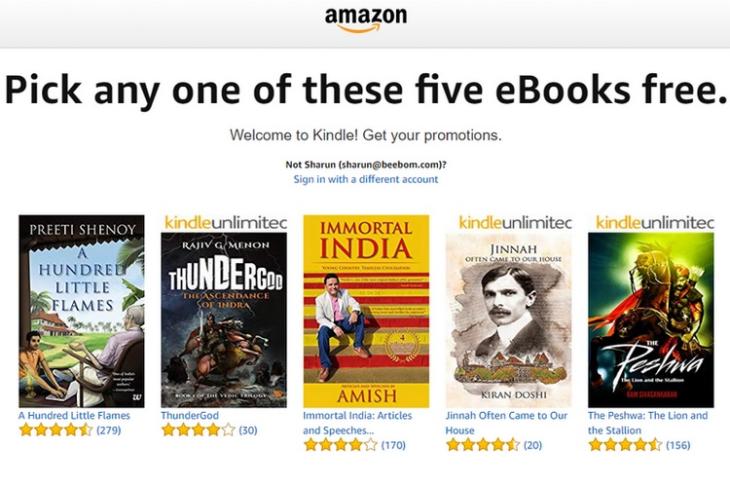View star rating for A Hundred Little Flames
Screen dimensions: 730x487
56,430
